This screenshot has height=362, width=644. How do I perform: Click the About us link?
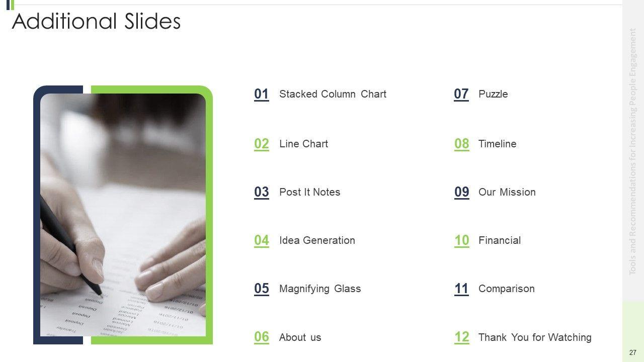[300, 337]
